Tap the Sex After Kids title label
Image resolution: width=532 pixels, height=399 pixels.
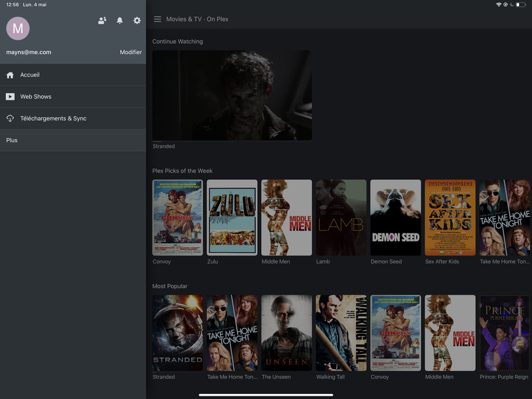coord(442,261)
